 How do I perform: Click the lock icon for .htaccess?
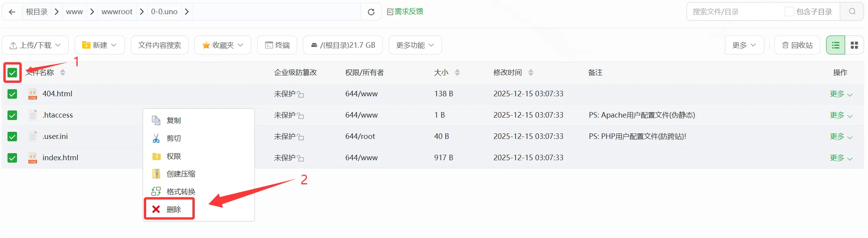click(301, 116)
